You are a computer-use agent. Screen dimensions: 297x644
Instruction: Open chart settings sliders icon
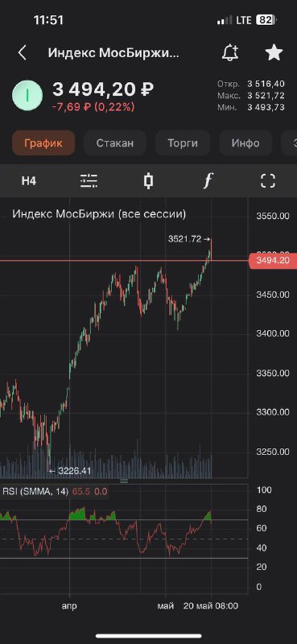pyautogui.click(x=89, y=180)
